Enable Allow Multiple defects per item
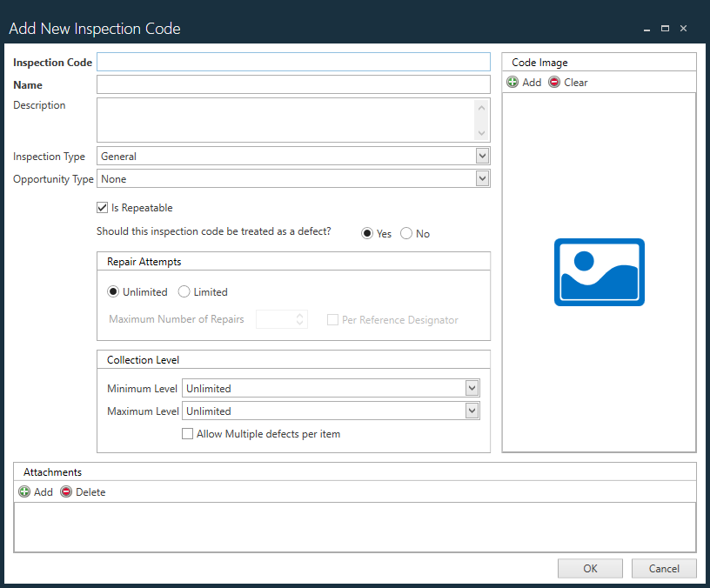 (188, 433)
